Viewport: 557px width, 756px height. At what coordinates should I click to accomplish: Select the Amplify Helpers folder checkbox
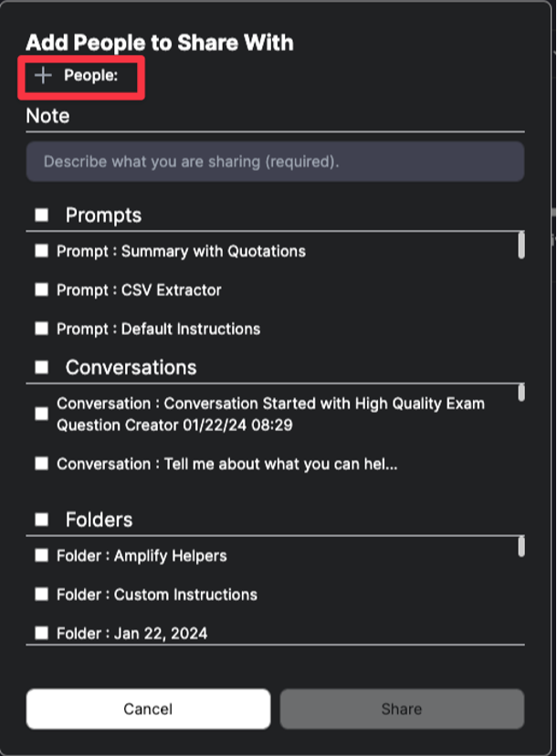click(x=41, y=555)
